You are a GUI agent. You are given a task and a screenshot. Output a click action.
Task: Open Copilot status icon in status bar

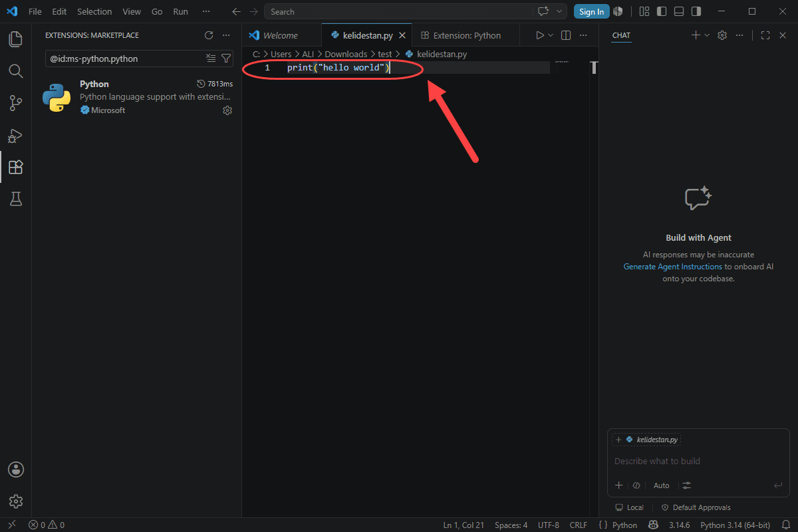[654, 525]
